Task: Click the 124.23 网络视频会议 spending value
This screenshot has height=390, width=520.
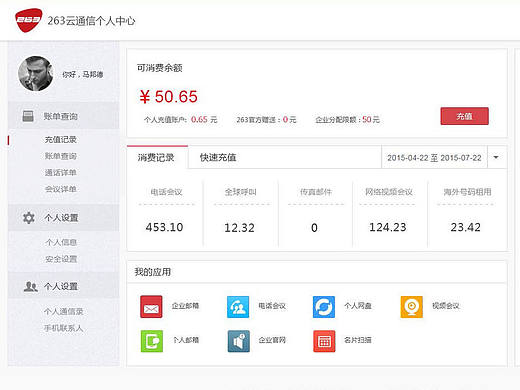Action: point(388,227)
